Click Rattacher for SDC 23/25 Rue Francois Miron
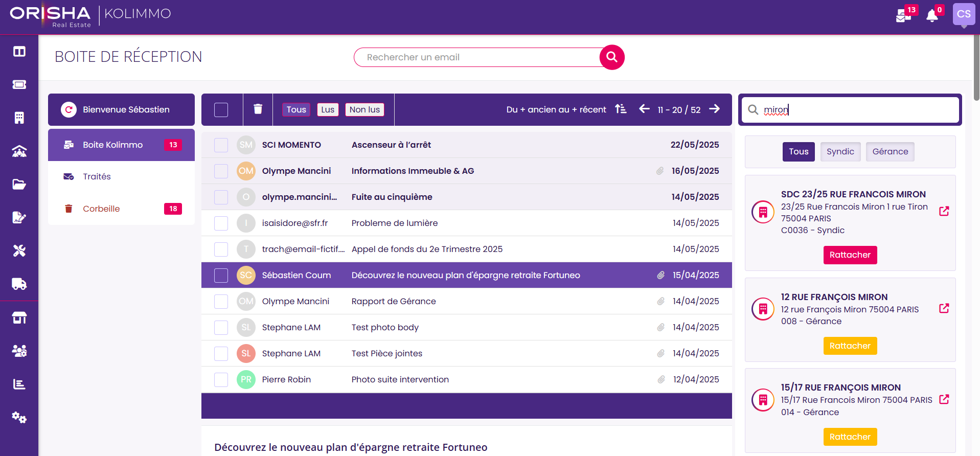Image resolution: width=980 pixels, height=456 pixels. click(x=850, y=255)
